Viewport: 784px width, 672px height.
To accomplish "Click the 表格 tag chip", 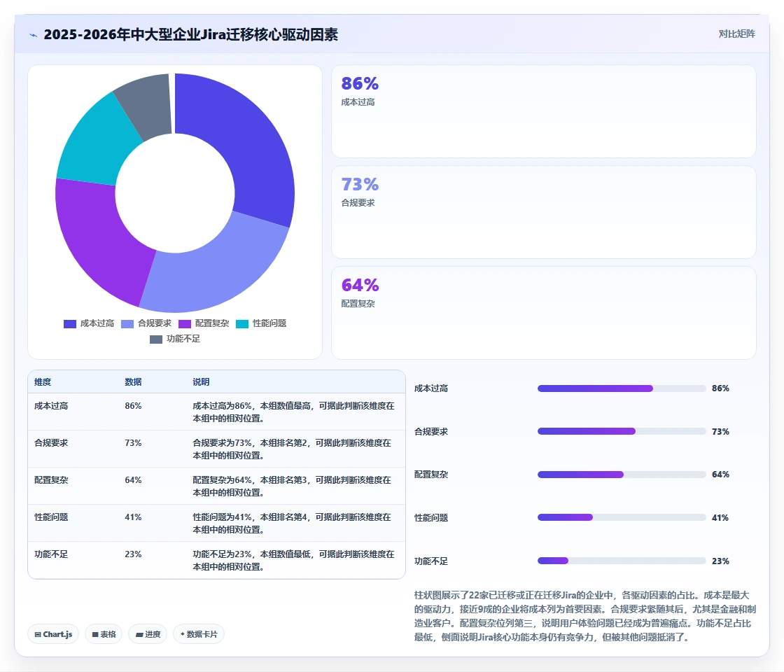I will pos(104,634).
